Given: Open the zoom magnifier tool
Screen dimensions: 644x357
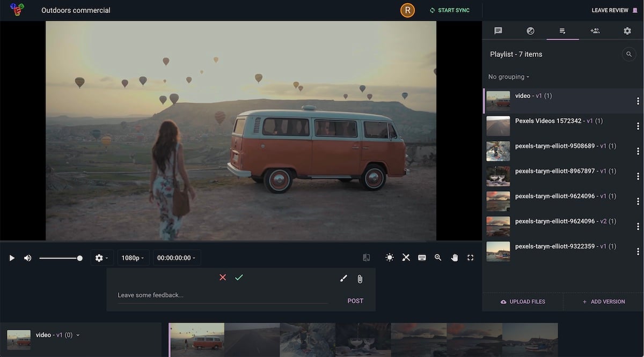Looking at the screenshot, I should (x=438, y=258).
